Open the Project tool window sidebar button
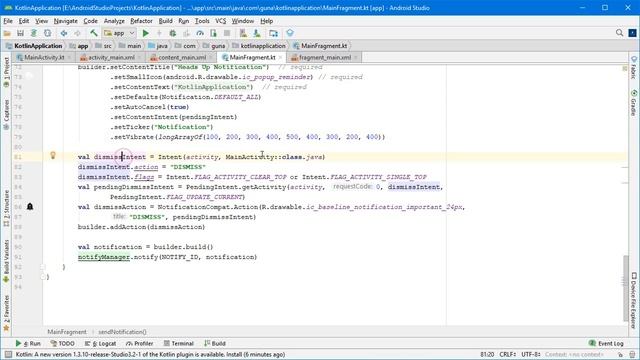This screenshot has height=360, width=640. click(6, 72)
